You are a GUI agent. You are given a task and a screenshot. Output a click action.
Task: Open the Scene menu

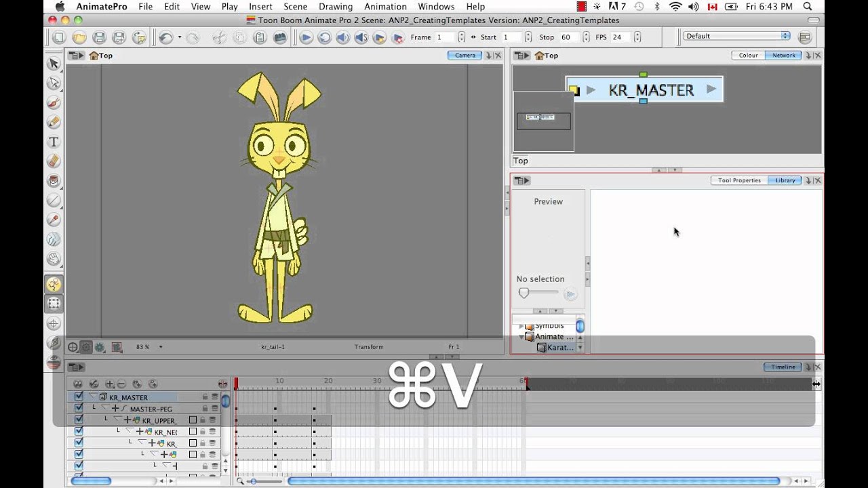tap(296, 7)
